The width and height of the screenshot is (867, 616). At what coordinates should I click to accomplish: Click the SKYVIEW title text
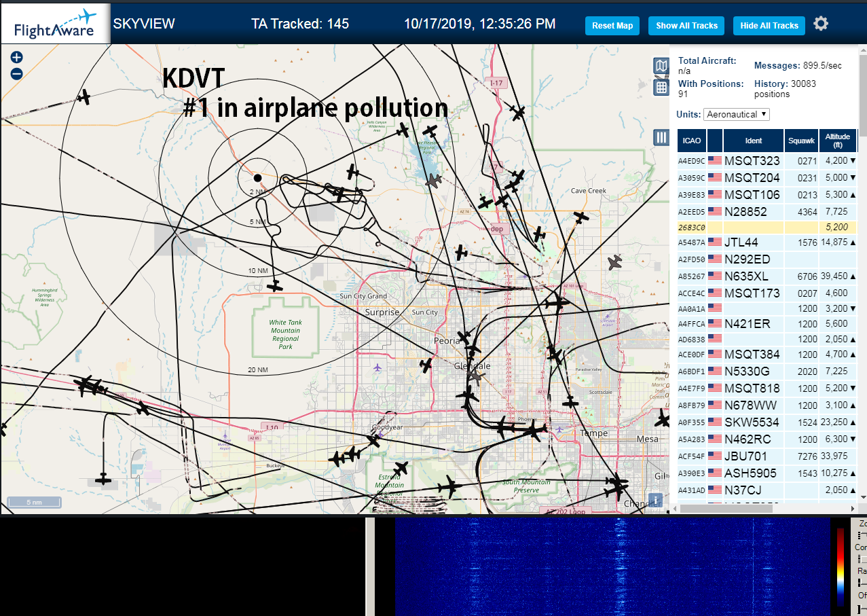click(144, 24)
